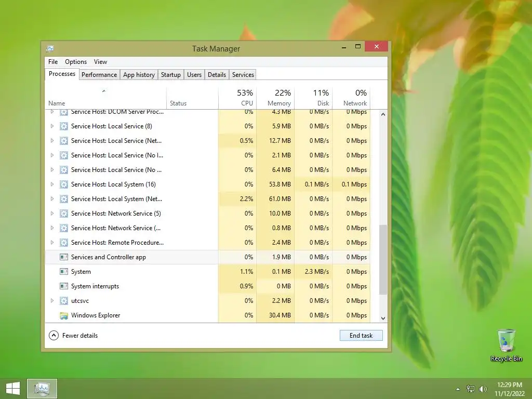
Task: Open the network tray icon
Action: tap(471, 389)
